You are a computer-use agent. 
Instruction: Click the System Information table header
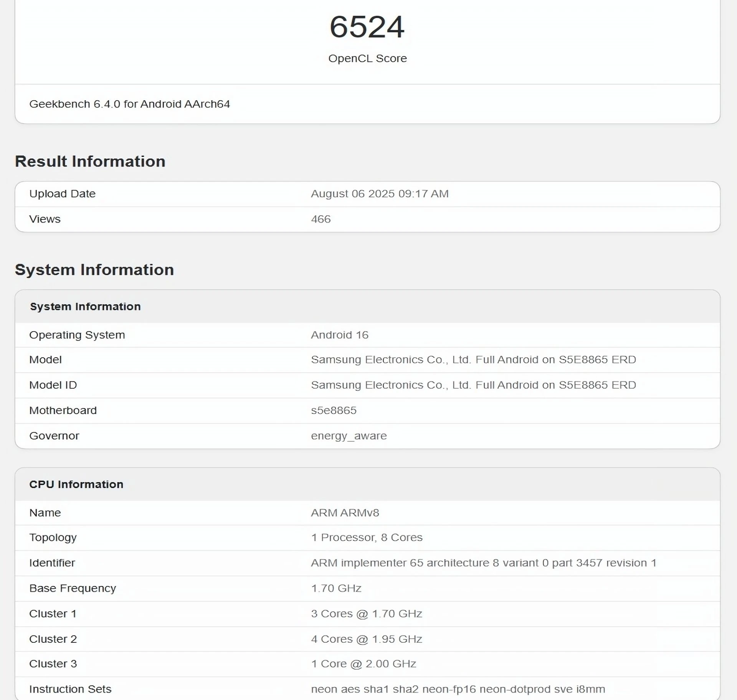(85, 307)
